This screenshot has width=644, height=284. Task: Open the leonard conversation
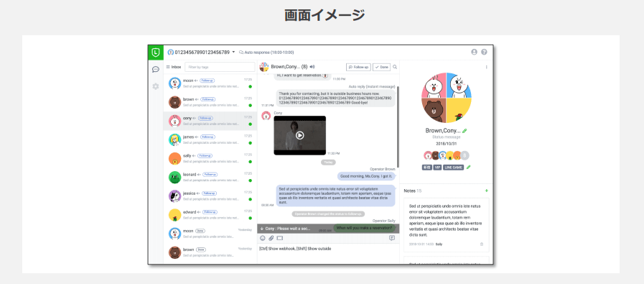coord(210,178)
